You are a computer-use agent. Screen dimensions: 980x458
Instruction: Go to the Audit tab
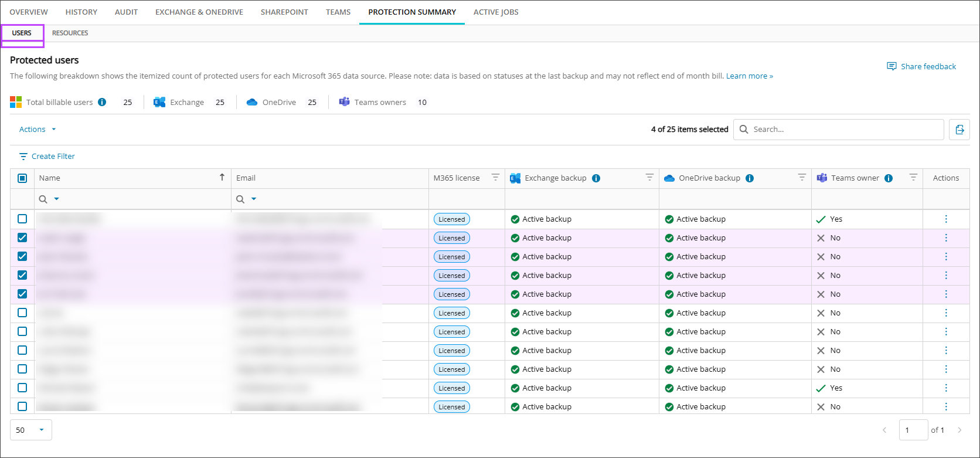pos(127,12)
